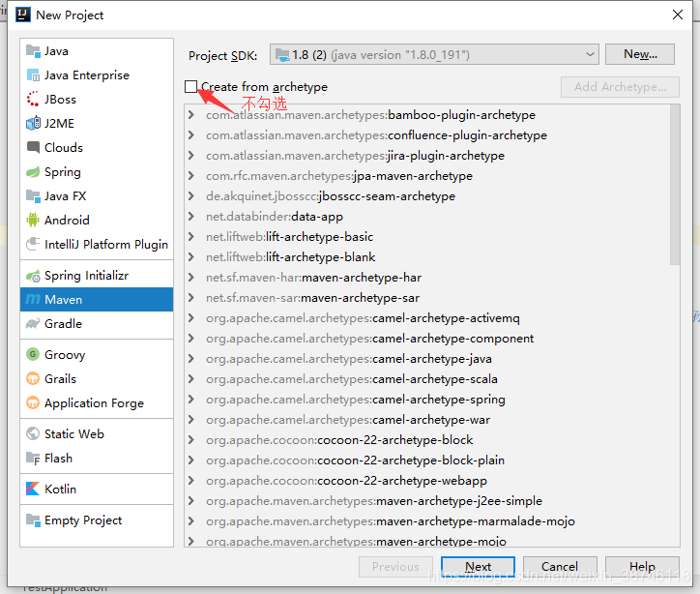This screenshot has width=700, height=594.
Task: Select Spring Initializr project type label
Action: click(86, 276)
